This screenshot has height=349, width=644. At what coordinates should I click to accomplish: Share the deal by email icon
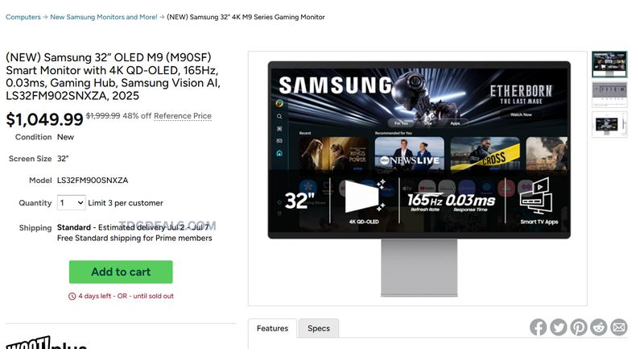click(x=619, y=327)
